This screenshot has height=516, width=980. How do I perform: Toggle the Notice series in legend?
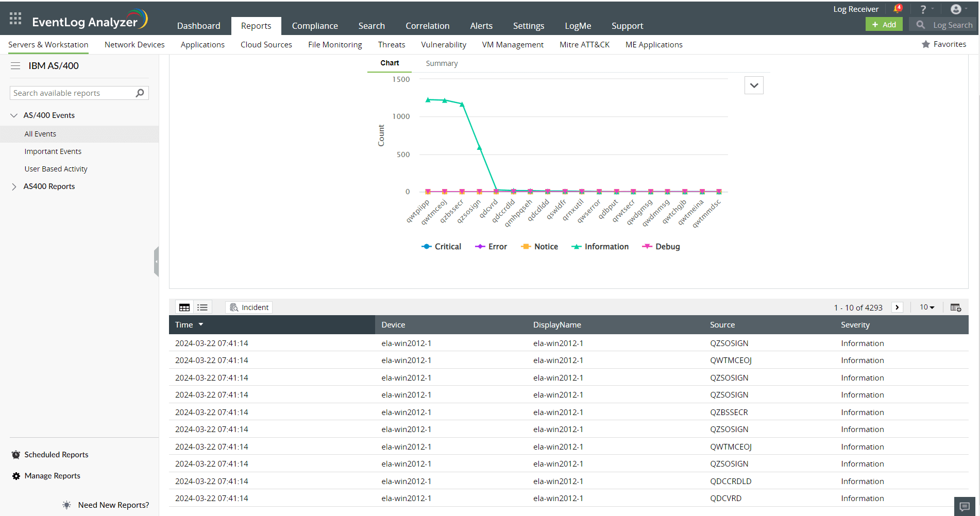539,247
